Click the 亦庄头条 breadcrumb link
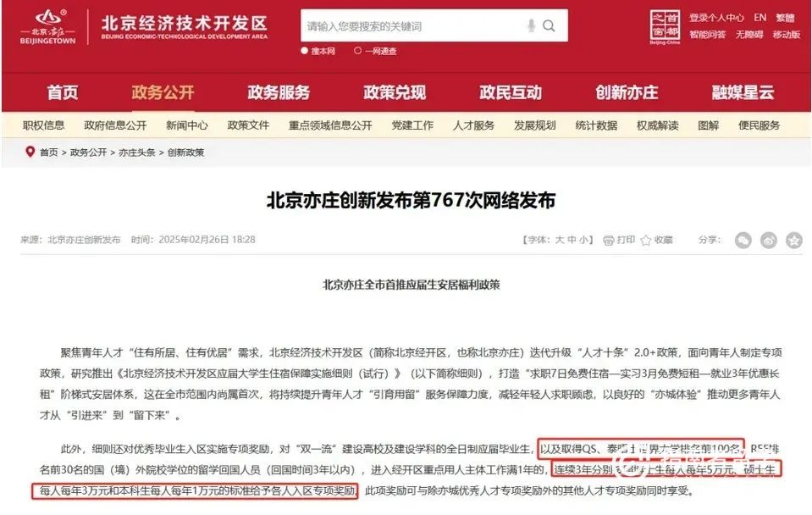This screenshot has width=812, height=515. (136, 152)
